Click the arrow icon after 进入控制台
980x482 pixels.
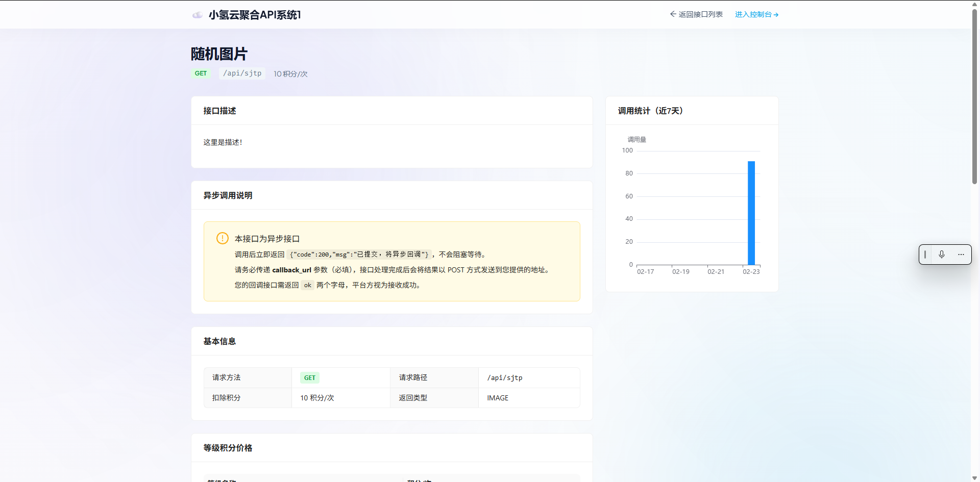(775, 14)
